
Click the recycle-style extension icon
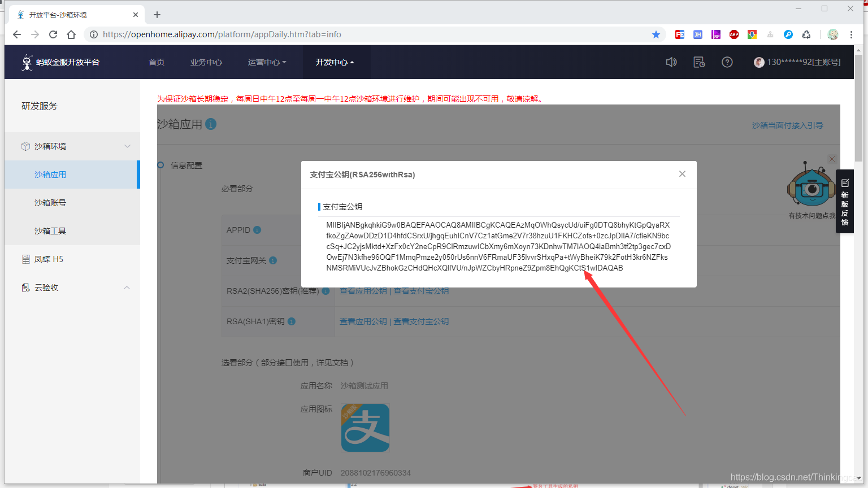pos(806,34)
